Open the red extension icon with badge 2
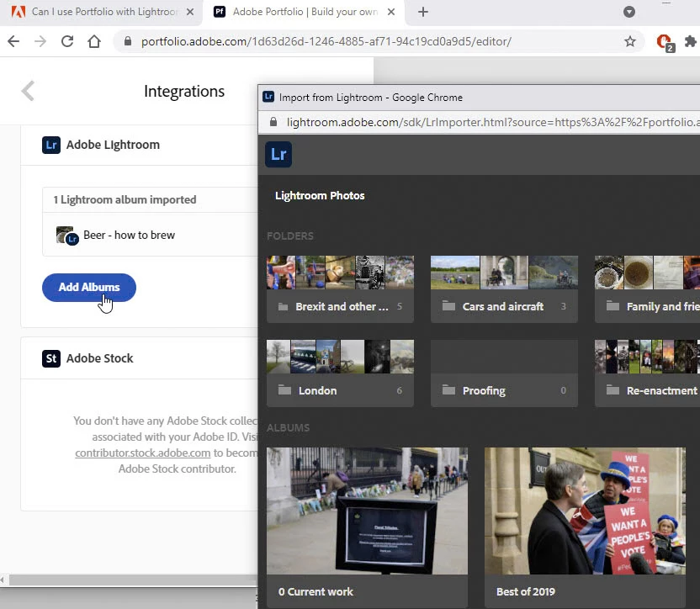This screenshot has height=609, width=700. (666, 42)
